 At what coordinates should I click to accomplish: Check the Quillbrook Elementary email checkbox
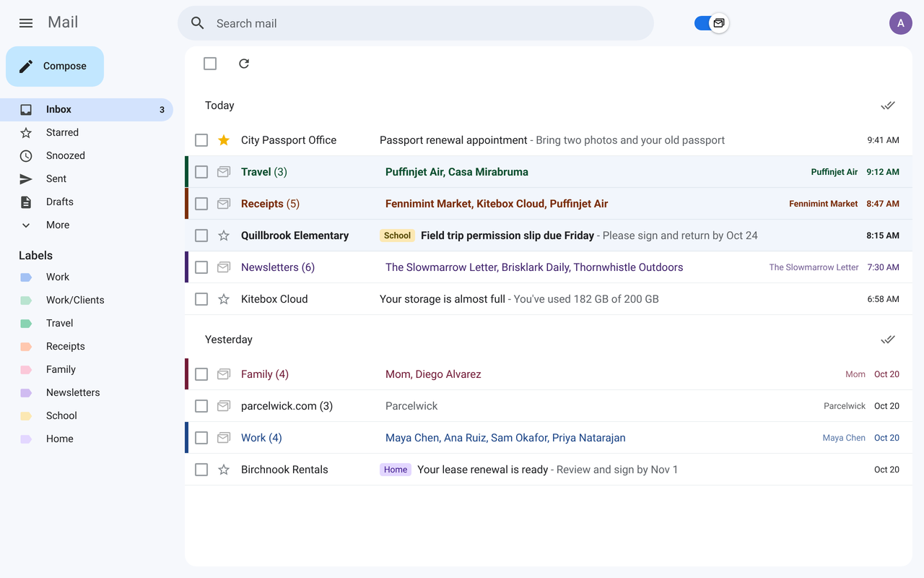point(201,236)
